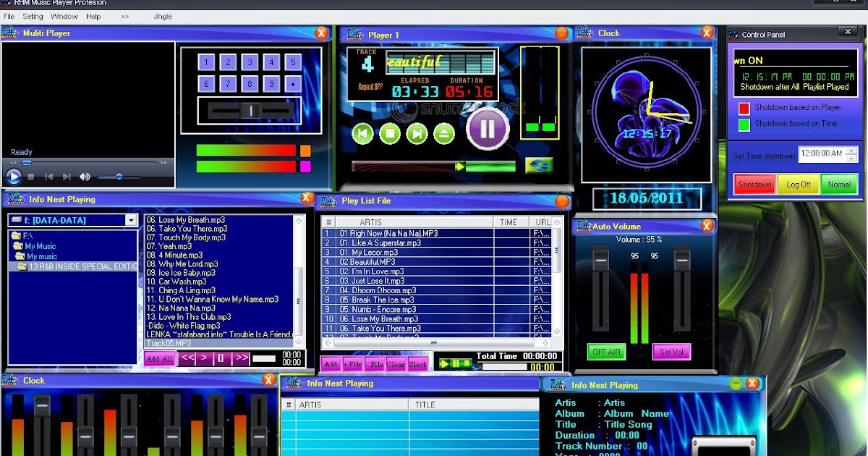Click the '+ File' button under playlist
Image resolution: width=868 pixels, height=456 pixels.
click(352, 364)
